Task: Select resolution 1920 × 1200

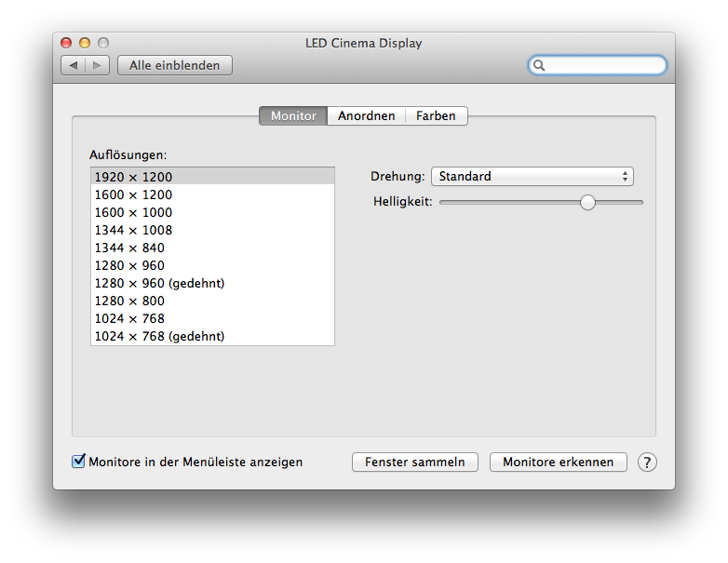Action: [212, 177]
